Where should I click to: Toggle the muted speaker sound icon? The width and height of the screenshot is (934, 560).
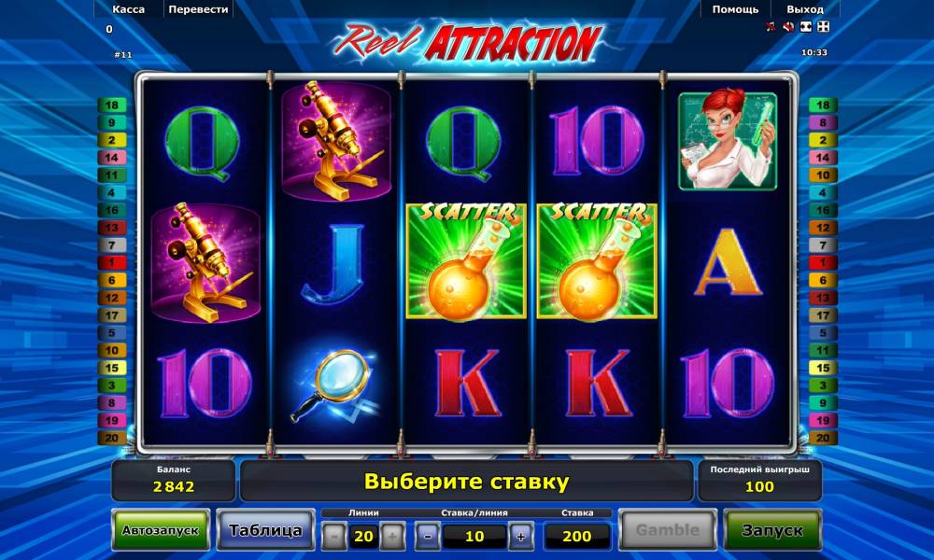(788, 27)
